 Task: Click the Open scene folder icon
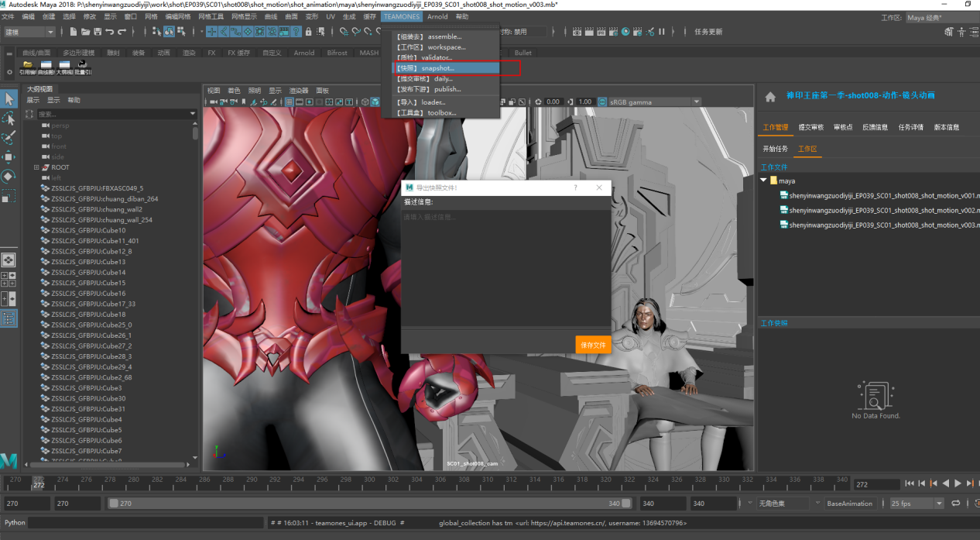(x=84, y=32)
